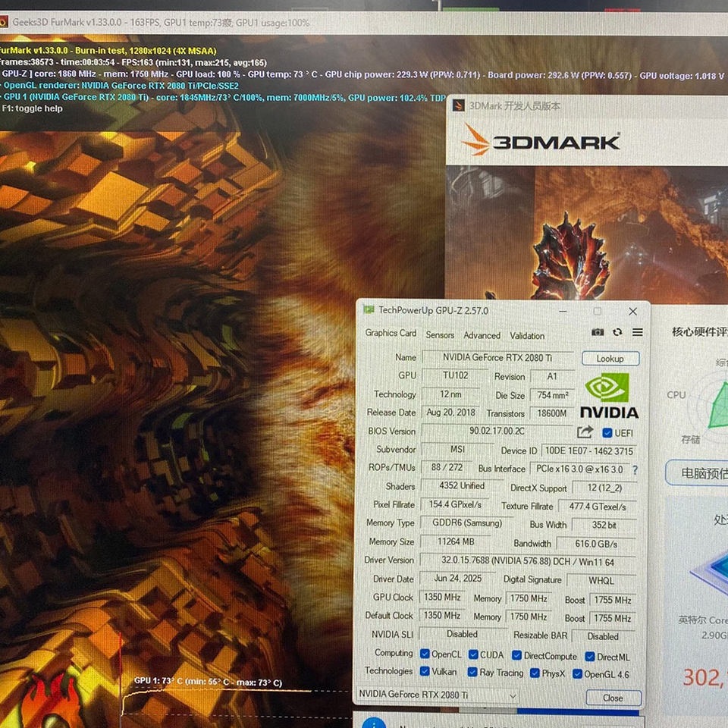The image size is (728, 728).
Task: Click the Memory Size 11264 MB value
Action: point(456,541)
